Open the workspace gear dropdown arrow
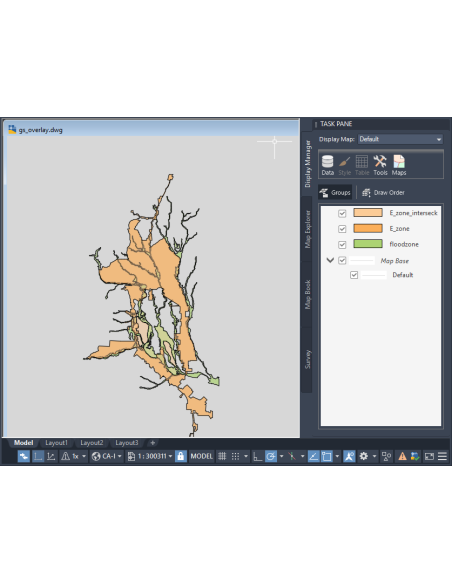 tap(374, 456)
